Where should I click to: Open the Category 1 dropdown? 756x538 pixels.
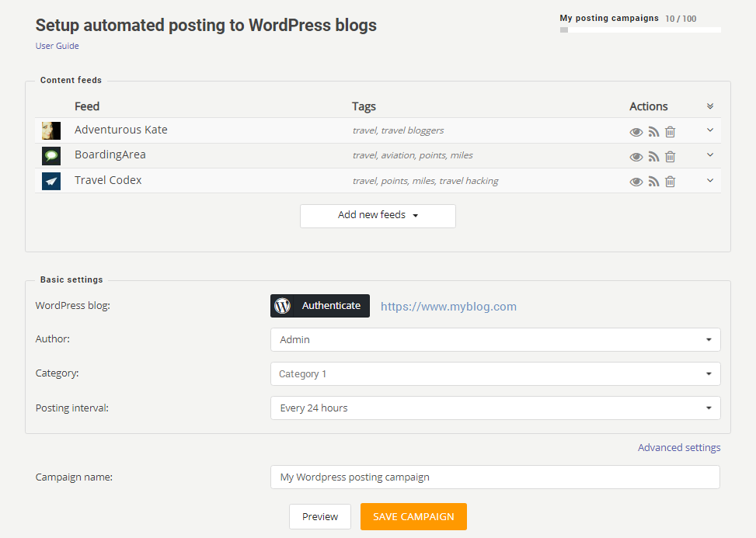(495, 373)
